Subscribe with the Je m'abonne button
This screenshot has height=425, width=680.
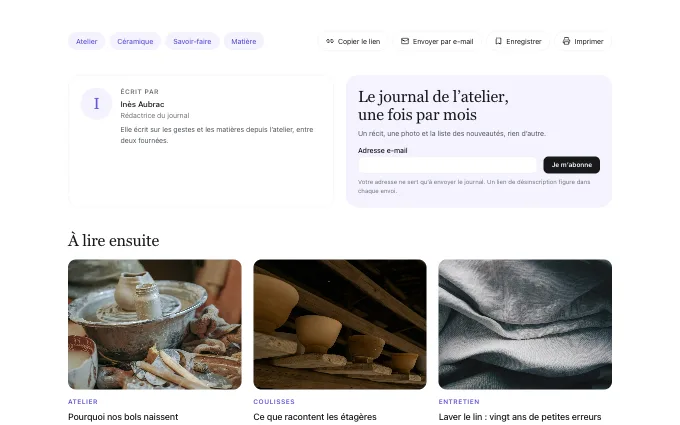(x=572, y=165)
